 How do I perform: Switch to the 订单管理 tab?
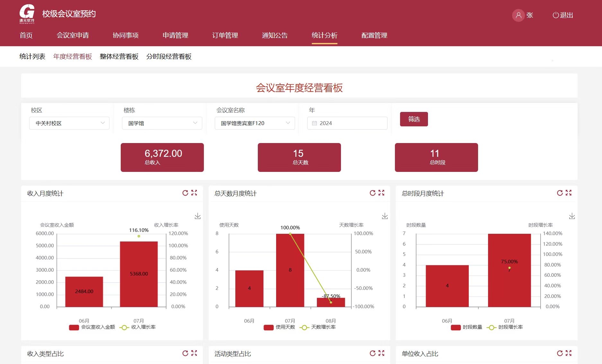click(x=225, y=35)
